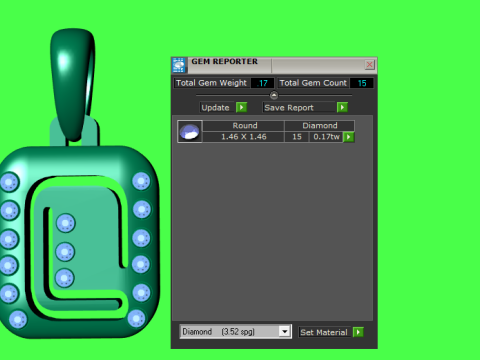Click the Diamond material cell in the table
Image resolution: width=480 pixels, height=360 pixels.
coord(319,125)
